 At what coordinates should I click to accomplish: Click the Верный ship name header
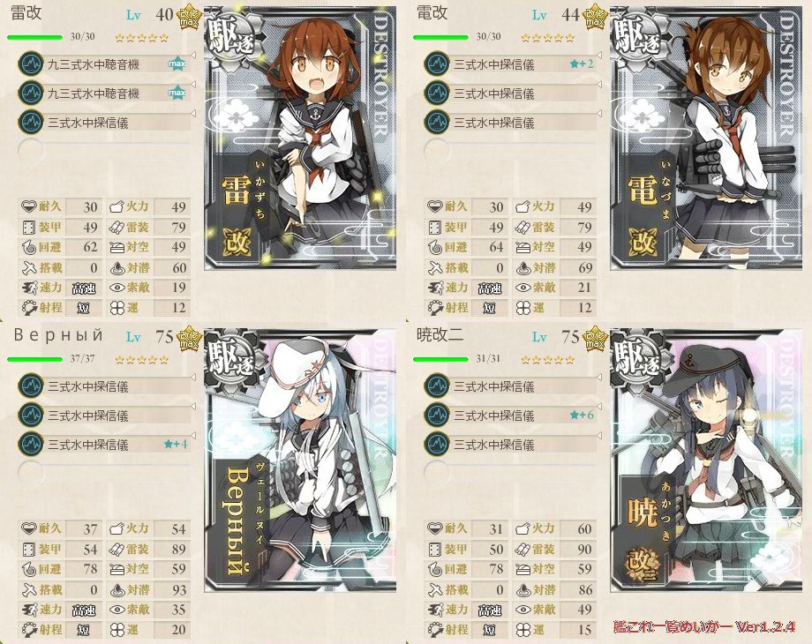pyautogui.click(x=58, y=335)
